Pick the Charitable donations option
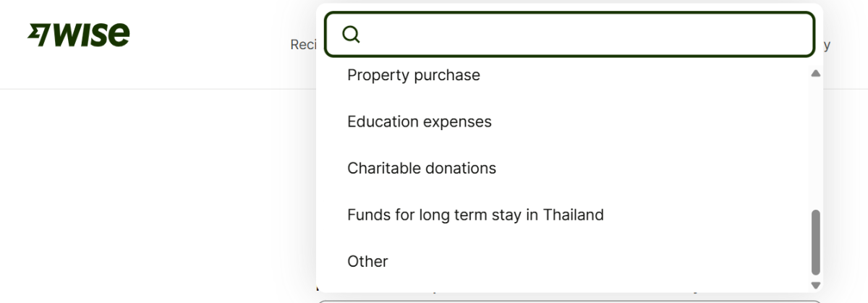The width and height of the screenshot is (868, 303). (x=422, y=168)
